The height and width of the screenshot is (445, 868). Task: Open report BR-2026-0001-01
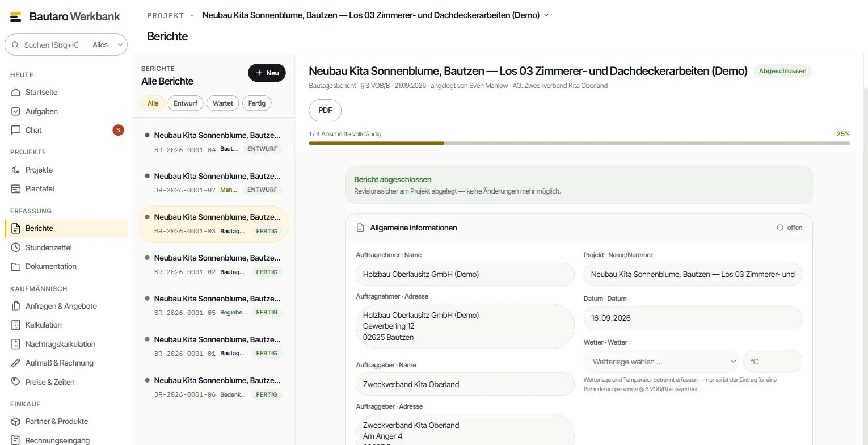pyautogui.click(x=214, y=347)
